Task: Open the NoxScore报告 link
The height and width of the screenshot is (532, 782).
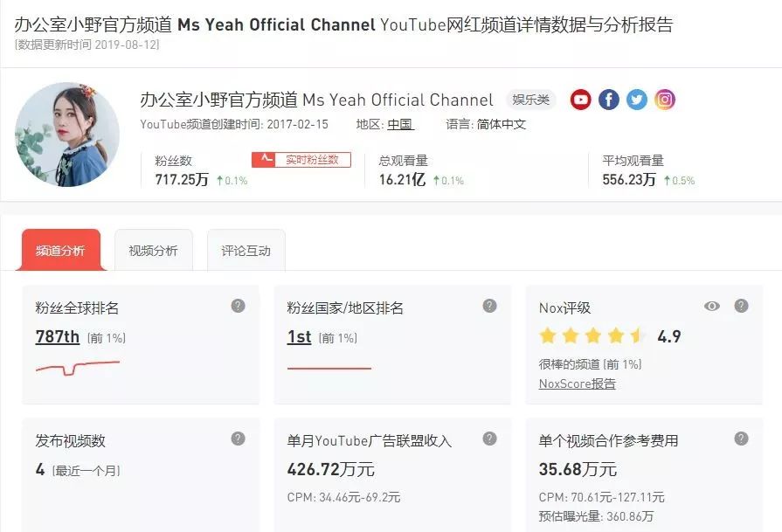Action: (x=576, y=383)
